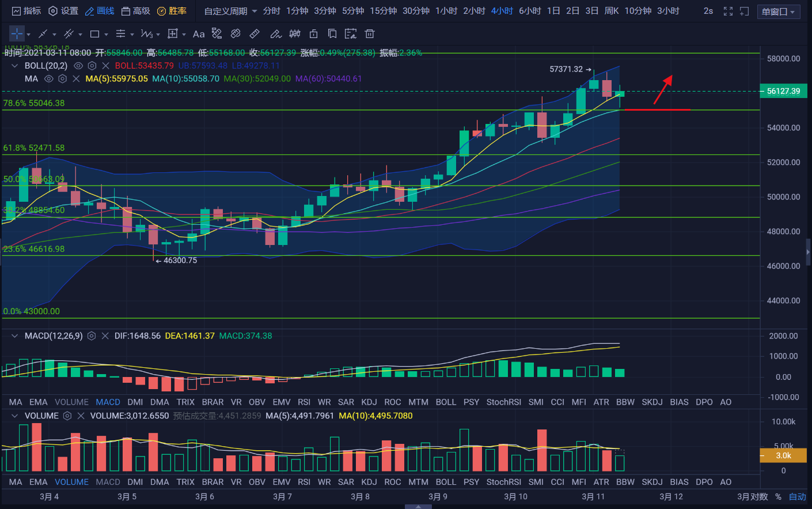This screenshot has width=812, height=509.
Task: Select the crosshair cursor tool
Action: tap(17, 34)
